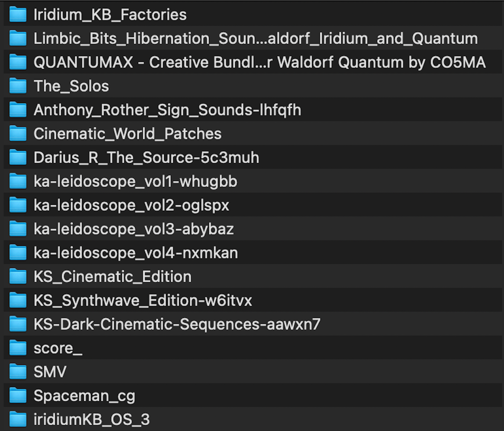Click the Spaceman_cg folder icon
This screenshot has width=504, height=431.
(x=18, y=396)
